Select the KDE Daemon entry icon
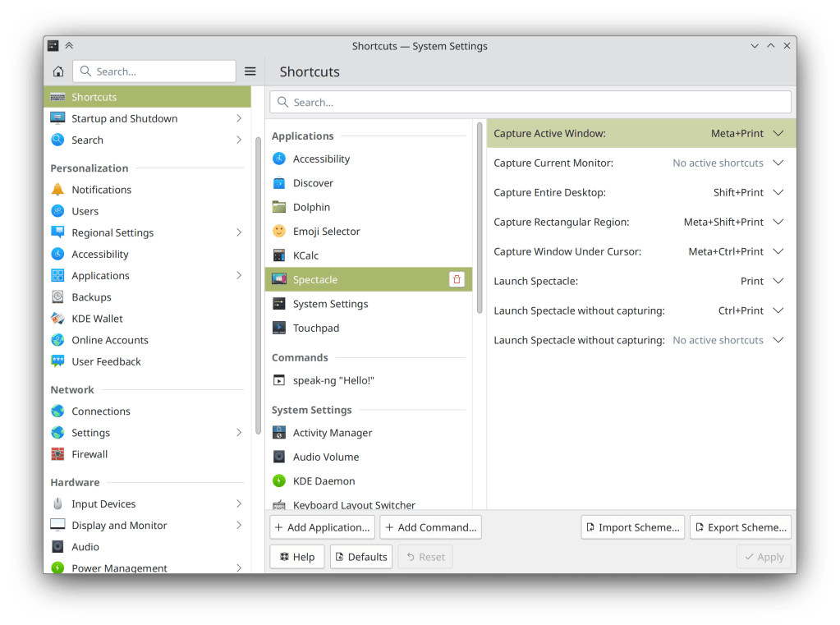This screenshot has height=625, width=840. point(279,480)
